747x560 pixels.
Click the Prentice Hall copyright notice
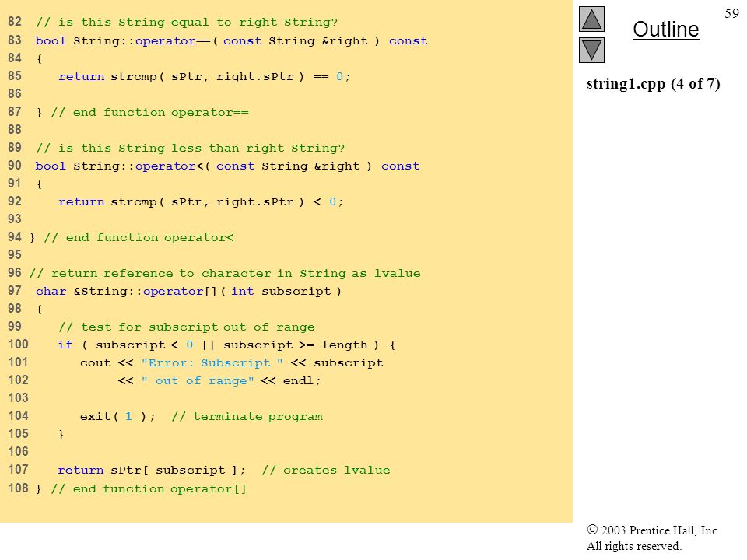coord(653,537)
